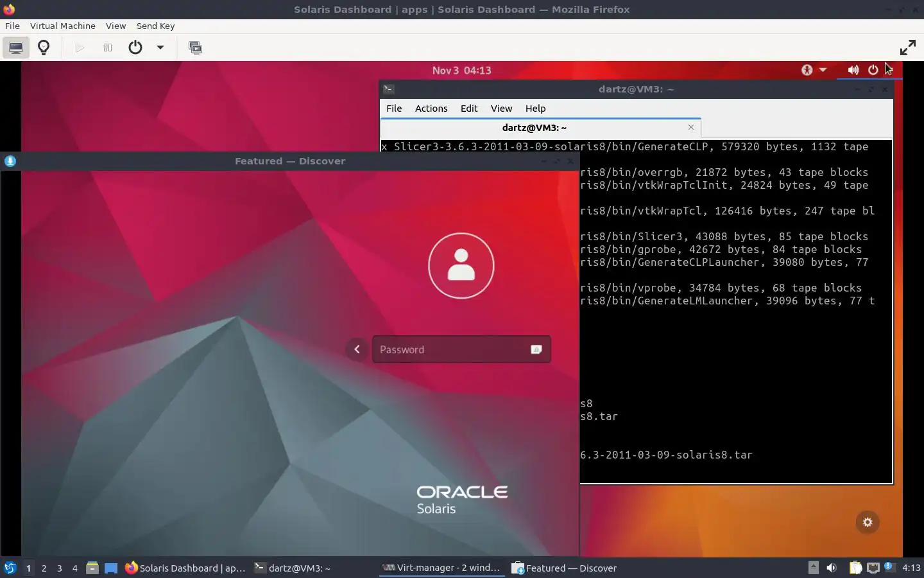The height and width of the screenshot is (578, 924).
Task: Click the update notification tray icon
Action: pos(889,566)
